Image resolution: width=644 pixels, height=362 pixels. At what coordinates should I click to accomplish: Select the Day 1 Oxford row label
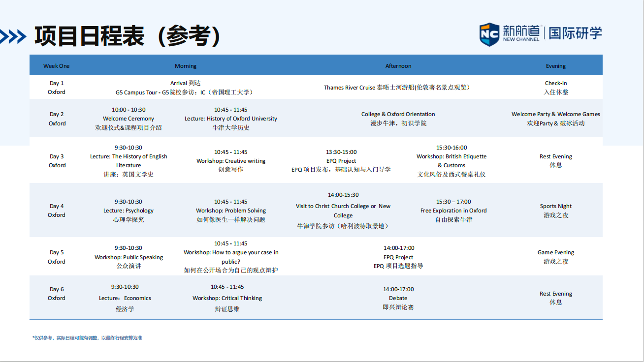(57, 88)
